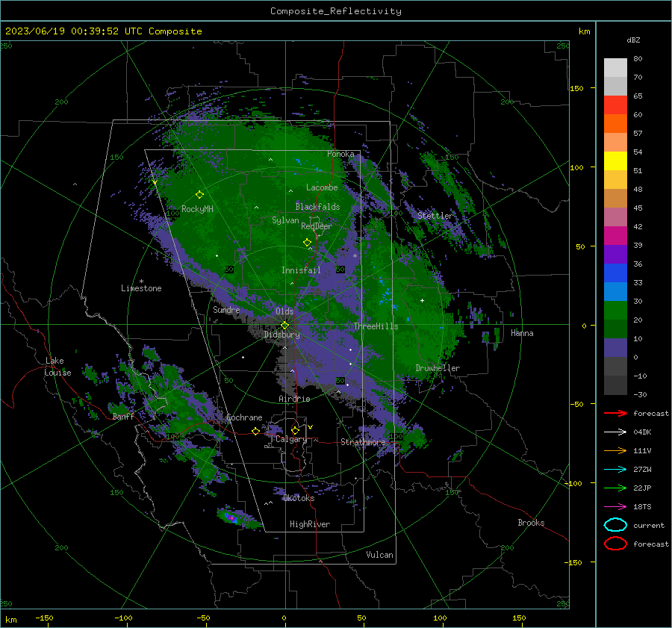Viewport: 672px width, 628px height.
Task: Click the magenta 18TS arrow in legend
Action: [x=615, y=507]
